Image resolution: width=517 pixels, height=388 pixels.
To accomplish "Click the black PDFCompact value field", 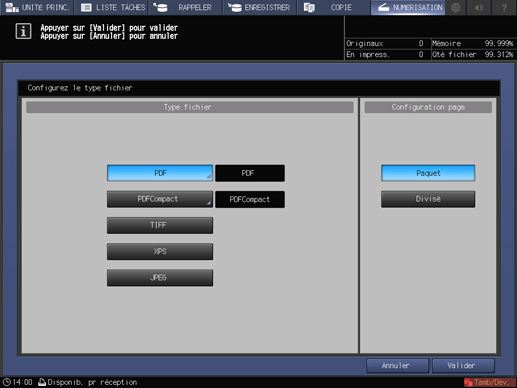I will pyautogui.click(x=250, y=199).
